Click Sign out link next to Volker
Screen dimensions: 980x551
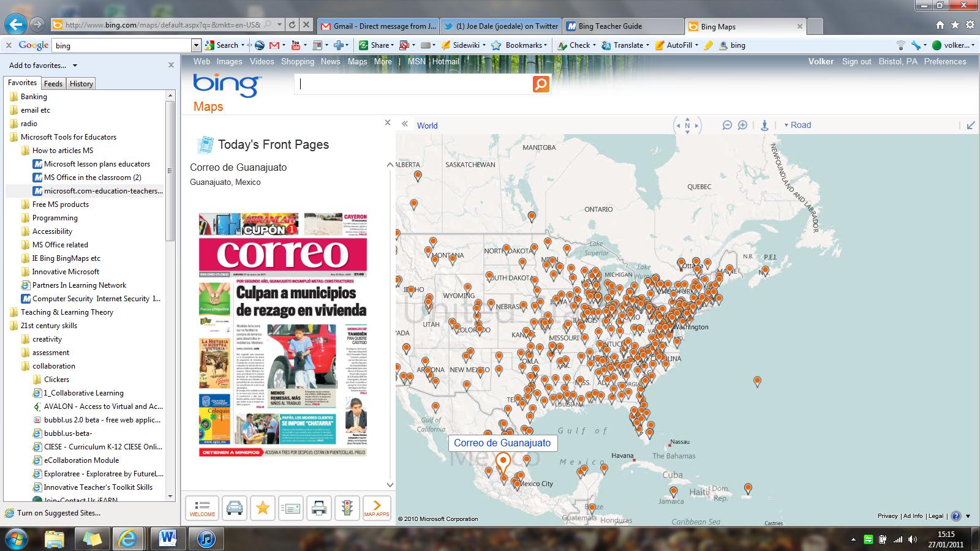point(856,61)
